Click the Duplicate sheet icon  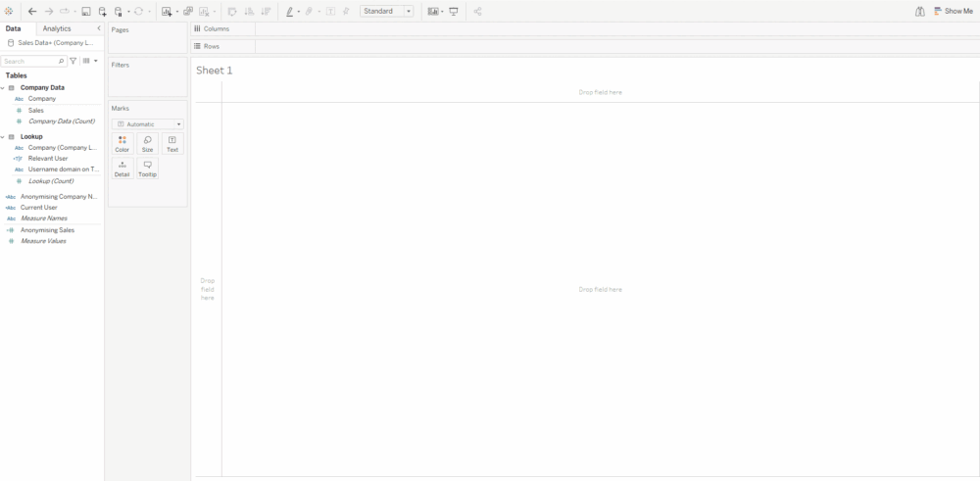[x=188, y=12]
